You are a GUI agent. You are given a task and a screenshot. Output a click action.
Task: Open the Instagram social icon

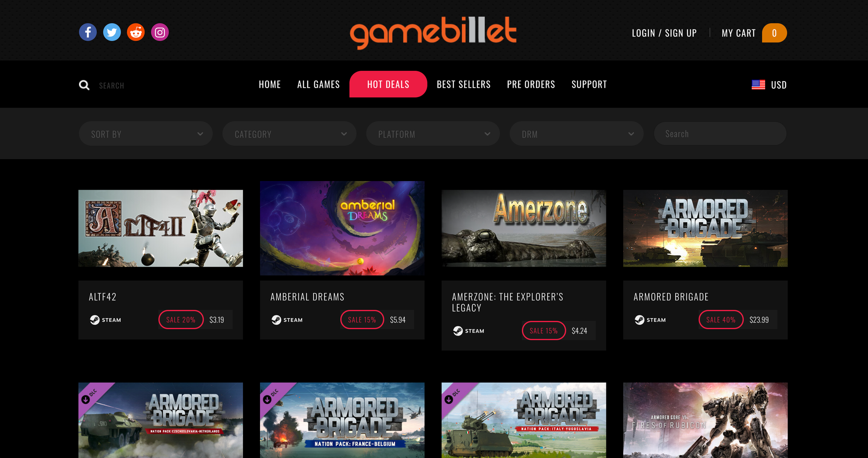click(x=160, y=32)
